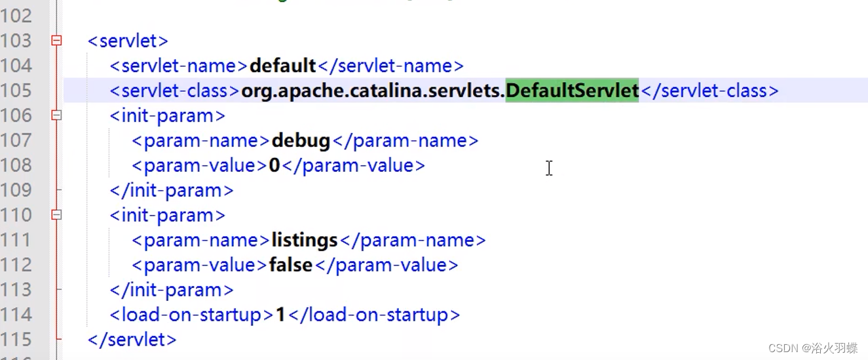Click the closing </servlet> tag
This screenshot has height=360, width=868.
[132, 340]
